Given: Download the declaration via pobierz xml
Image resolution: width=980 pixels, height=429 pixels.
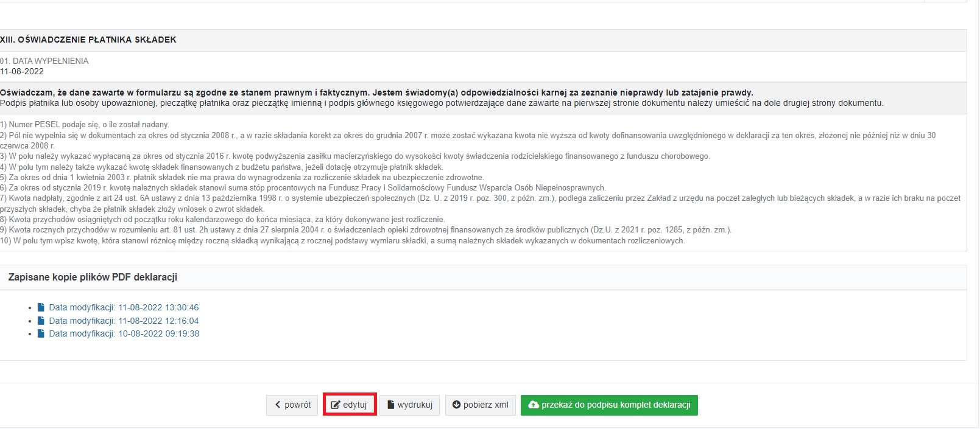Looking at the screenshot, I should click(481, 405).
